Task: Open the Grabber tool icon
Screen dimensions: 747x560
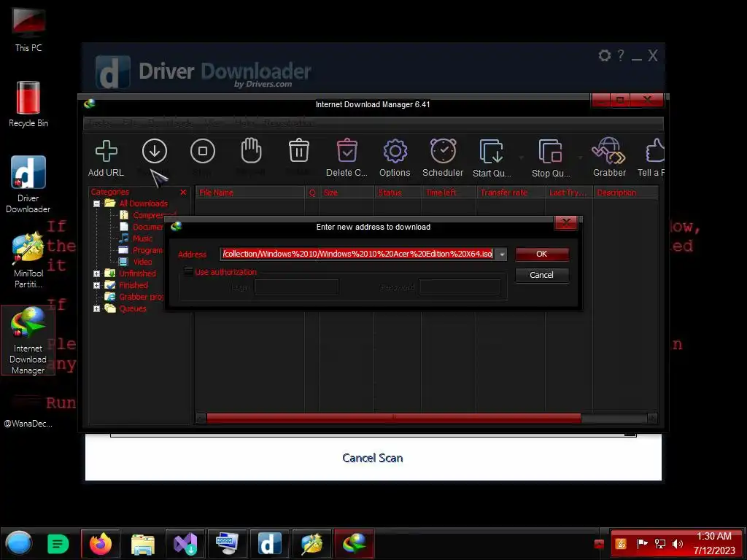Action: pos(609,151)
